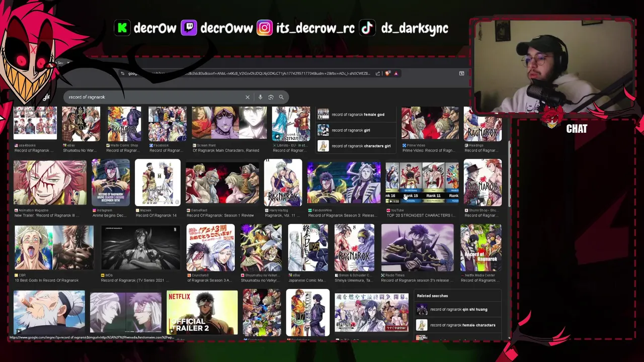Click the Of Ragnarok Main Characters, Ranked caption

pos(226,150)
